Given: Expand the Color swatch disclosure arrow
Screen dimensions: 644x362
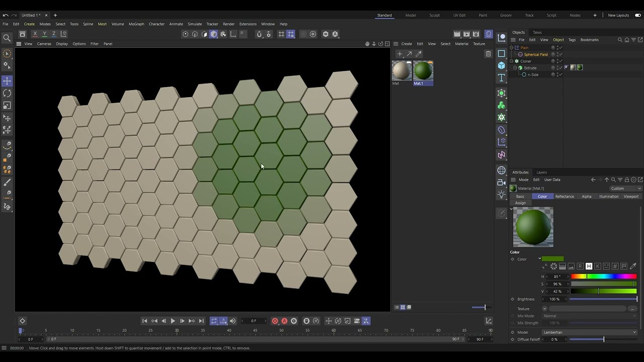Looking at the screenshot, I should [x=540, y=259].
